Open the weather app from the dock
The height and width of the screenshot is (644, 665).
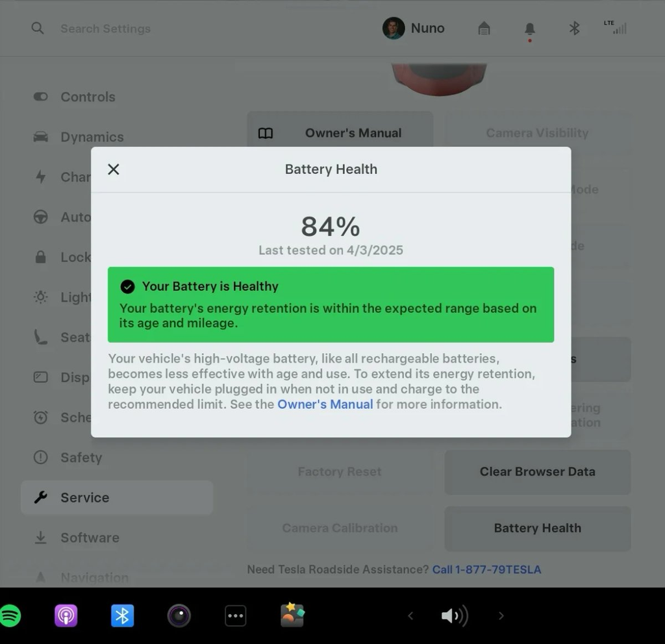(291, 615)
